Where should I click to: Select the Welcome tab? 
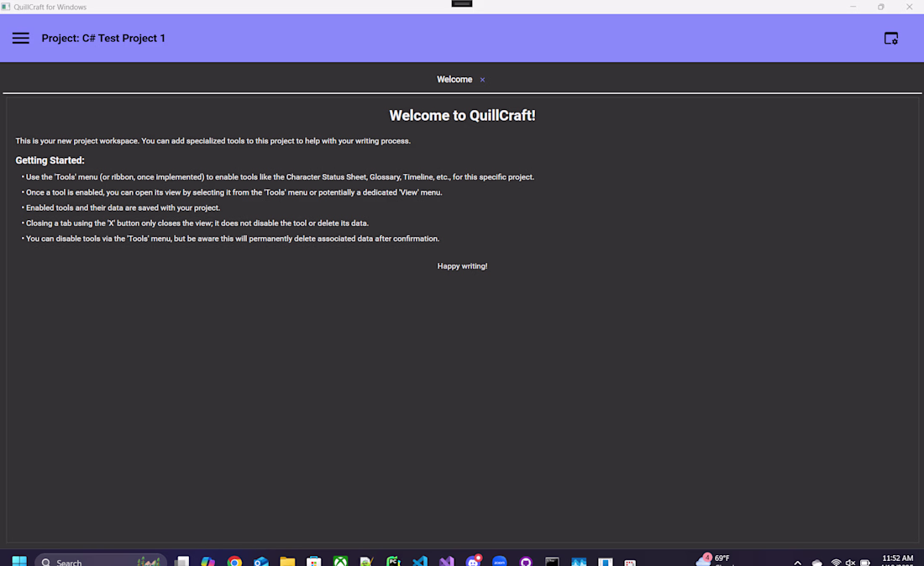point(454,80)
